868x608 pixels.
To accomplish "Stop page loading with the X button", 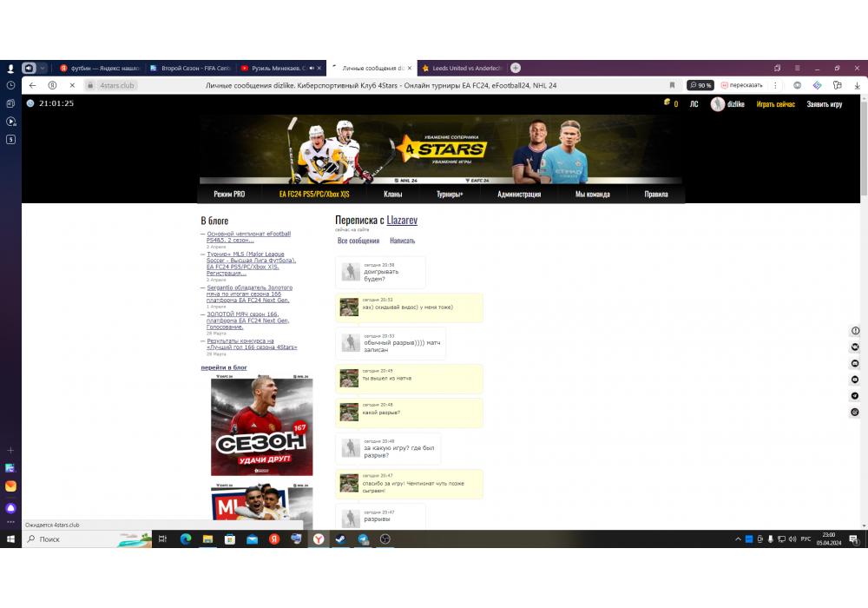I will coord(72,85).
